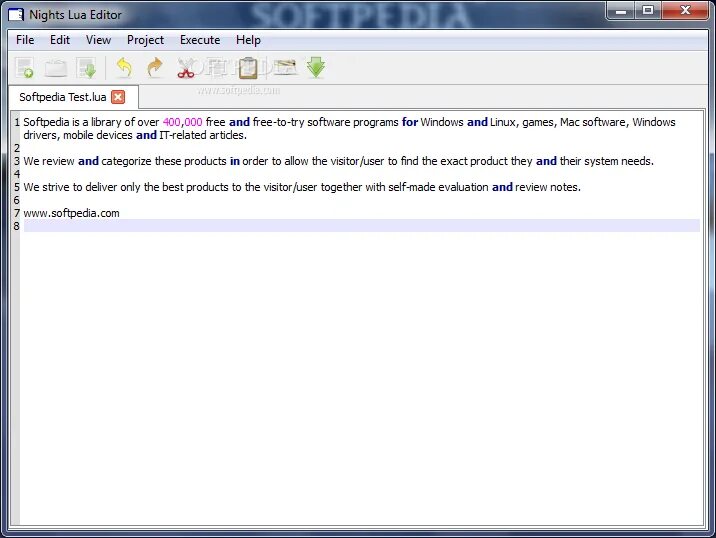
Task: Open the View menu
Action: 98,40
